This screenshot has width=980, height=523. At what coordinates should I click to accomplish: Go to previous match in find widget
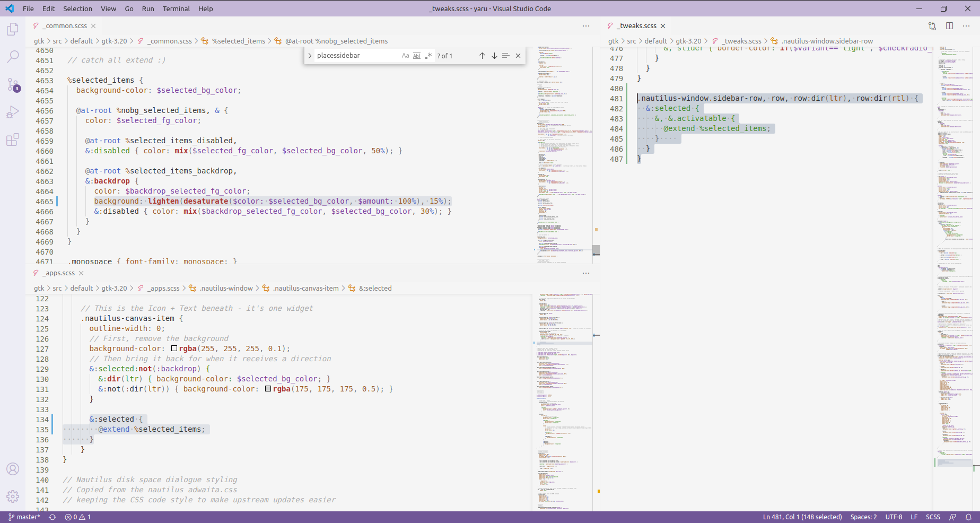click(x=482, y=56)
